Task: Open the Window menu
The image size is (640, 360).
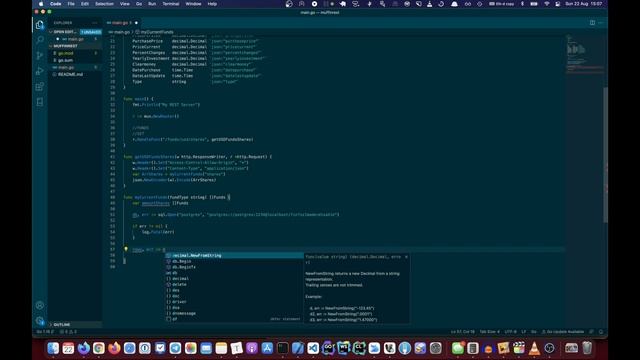Action: coord(193,4)
